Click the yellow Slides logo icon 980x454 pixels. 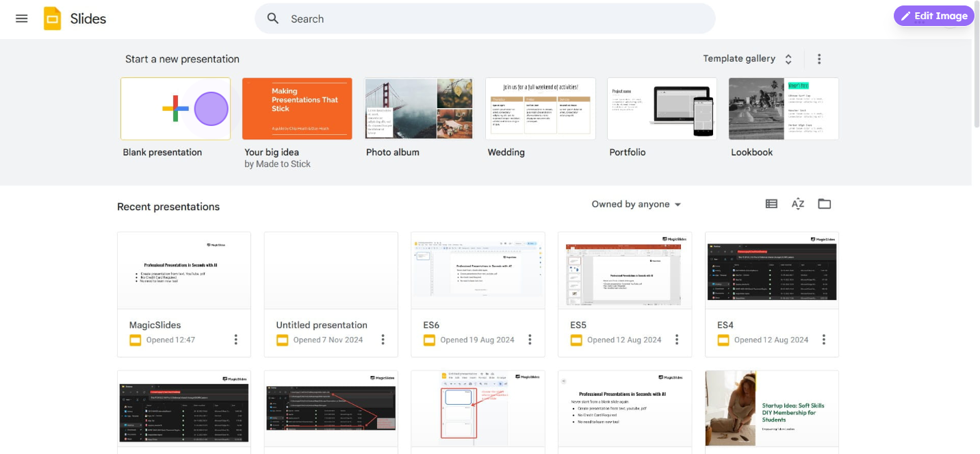coord(53,18)
